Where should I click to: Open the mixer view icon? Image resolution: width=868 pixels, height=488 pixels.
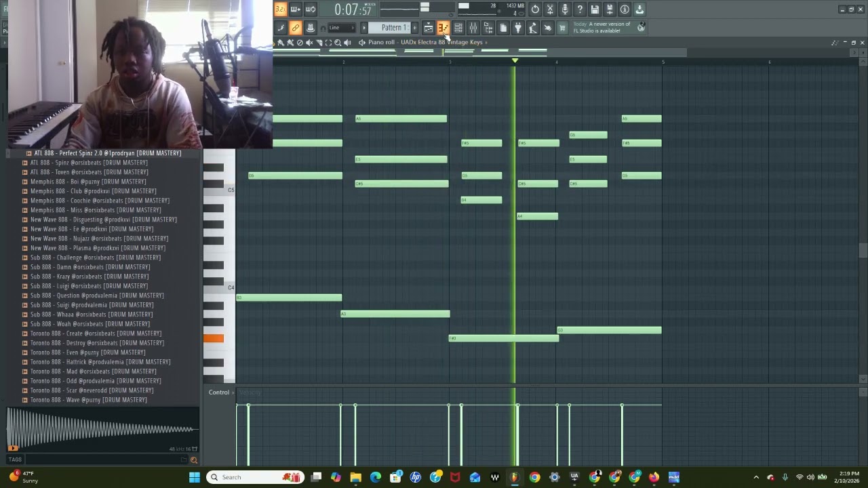pos(473,28)
